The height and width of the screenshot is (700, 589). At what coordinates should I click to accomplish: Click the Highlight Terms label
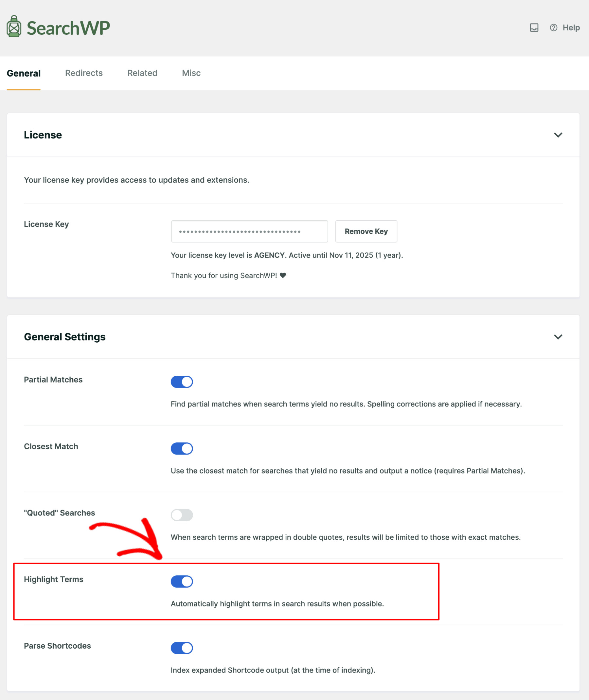click(53, 580)
